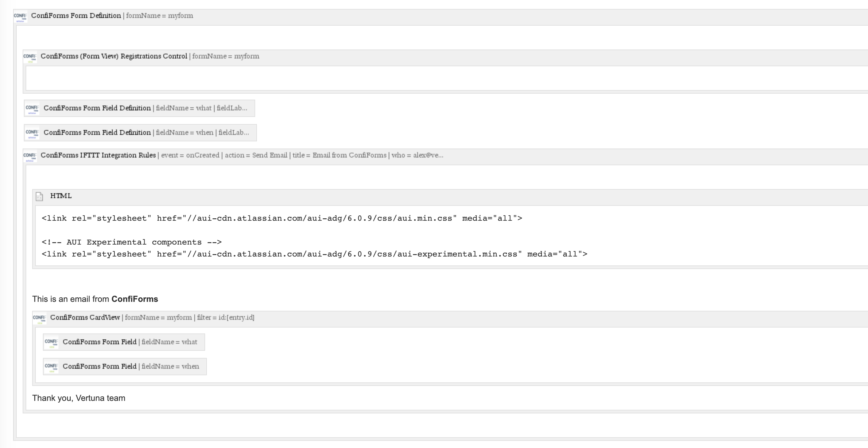Select the Field Definition macro with fieldName when

pyautogui.click(x=140, y=133)
